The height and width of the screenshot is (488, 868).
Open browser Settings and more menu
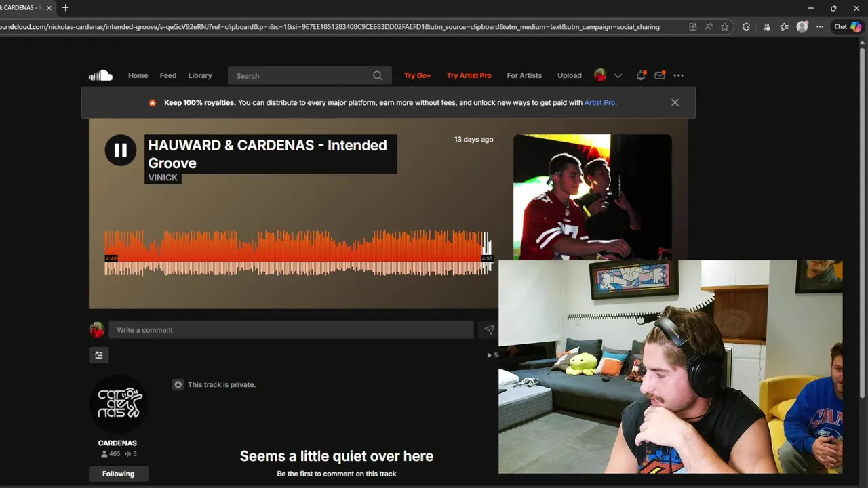tap(820, 27)
